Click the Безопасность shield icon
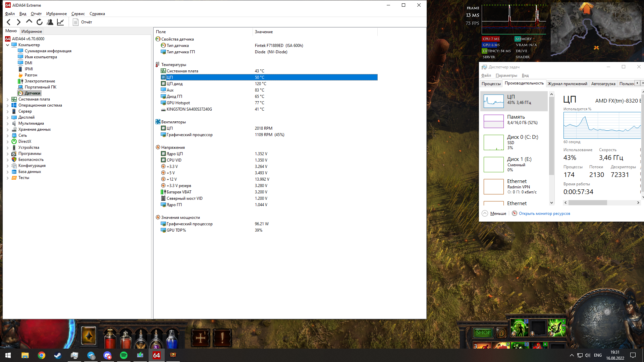Image resolution: width=644 pixels, height=362 pixels. click(14, 160)
